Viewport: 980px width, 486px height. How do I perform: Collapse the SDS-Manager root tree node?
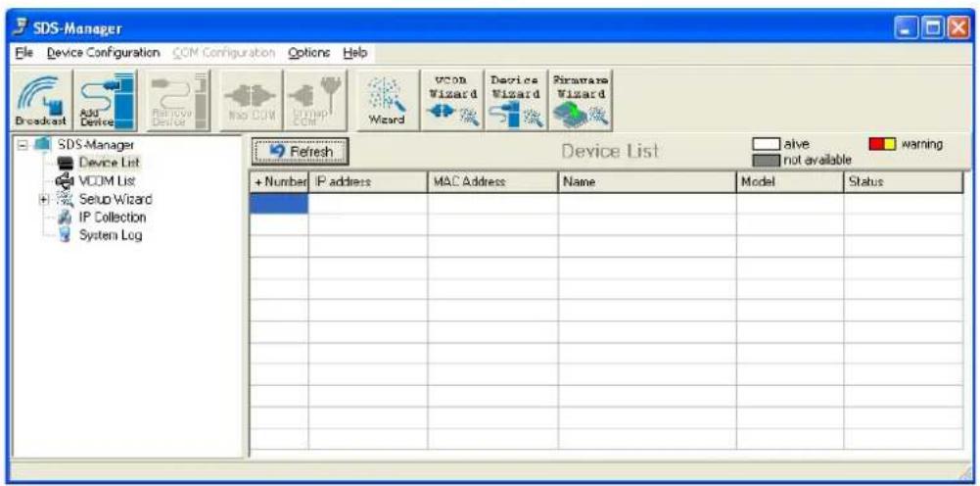(x=22, y=145)
